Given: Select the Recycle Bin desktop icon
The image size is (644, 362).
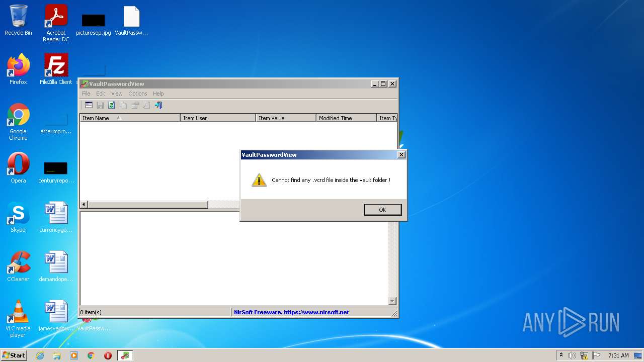Looking at the screenshot, I should coord(18,20).
